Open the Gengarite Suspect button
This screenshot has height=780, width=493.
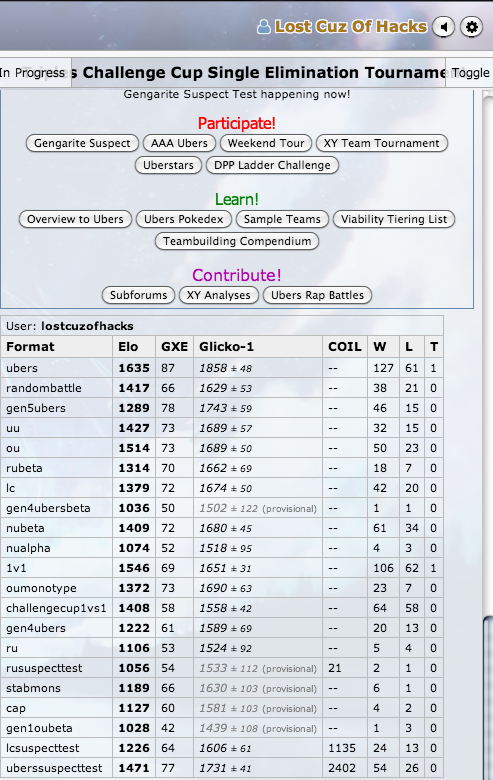coord(82,143)
